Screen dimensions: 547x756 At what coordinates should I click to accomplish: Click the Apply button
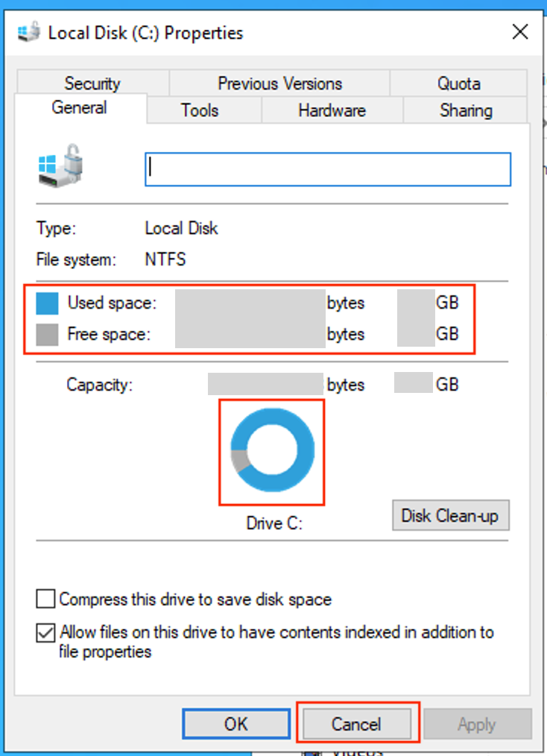click(477, 724)
